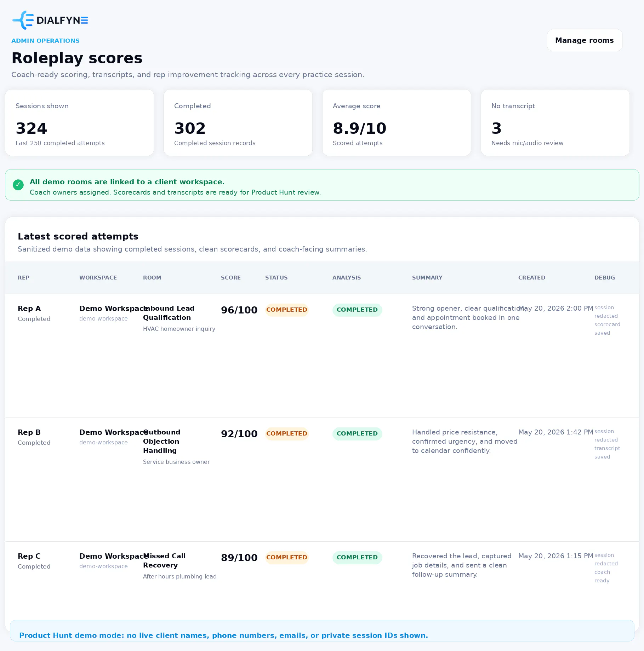This screenshot has width=644, height=651.
Task: Select Rep C in the table
Action: tap(29, 556)
